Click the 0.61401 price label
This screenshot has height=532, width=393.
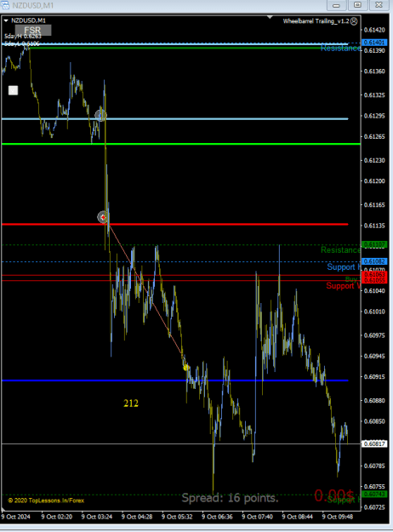tap(374, 43)
